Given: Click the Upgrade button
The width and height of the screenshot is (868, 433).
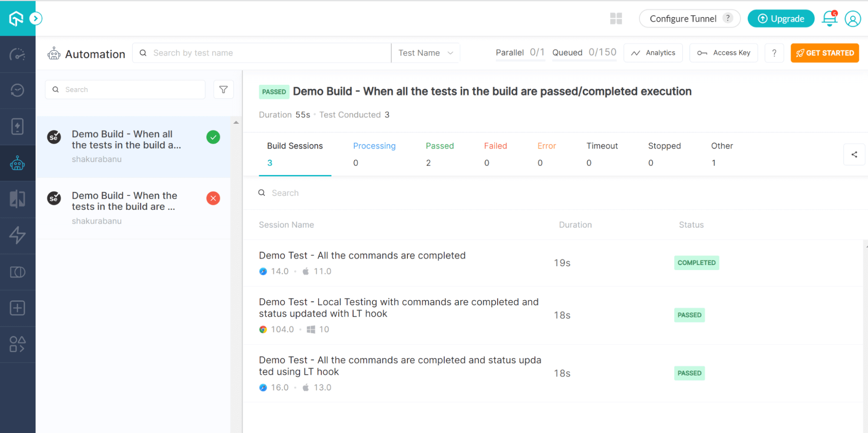Looking at the screenshot, I should point(781,19).
